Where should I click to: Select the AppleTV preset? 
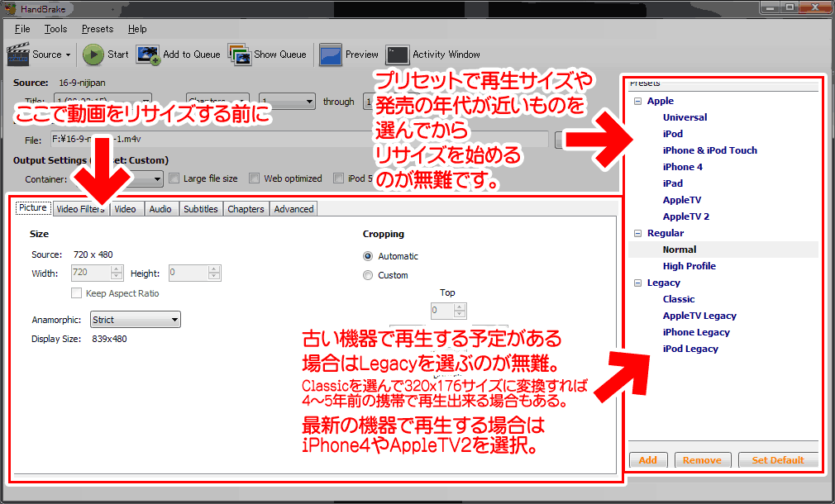coord(682,200)
